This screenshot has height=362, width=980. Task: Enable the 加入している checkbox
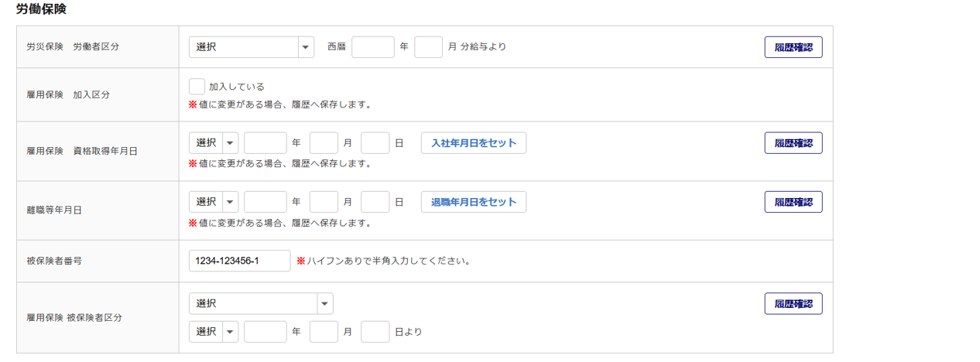pyautogui.click(x=197, y=87)
